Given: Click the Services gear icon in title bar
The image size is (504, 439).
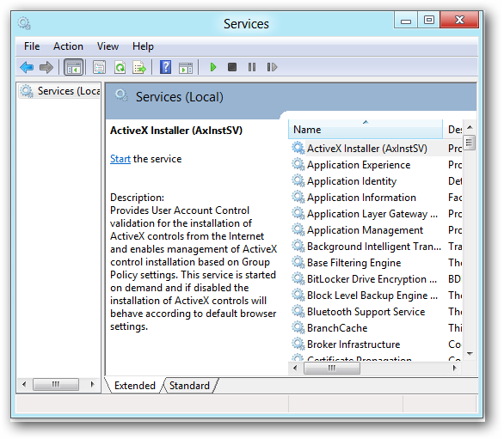Looking at the screenshot, I should tap(24, 24).
